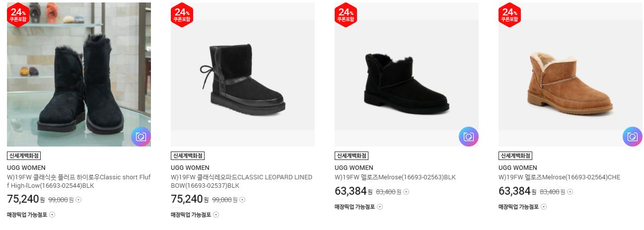
Task: Click 24% coupon badge on black Melrose boot
Action: pyautogui.click(x=345, y=15)
